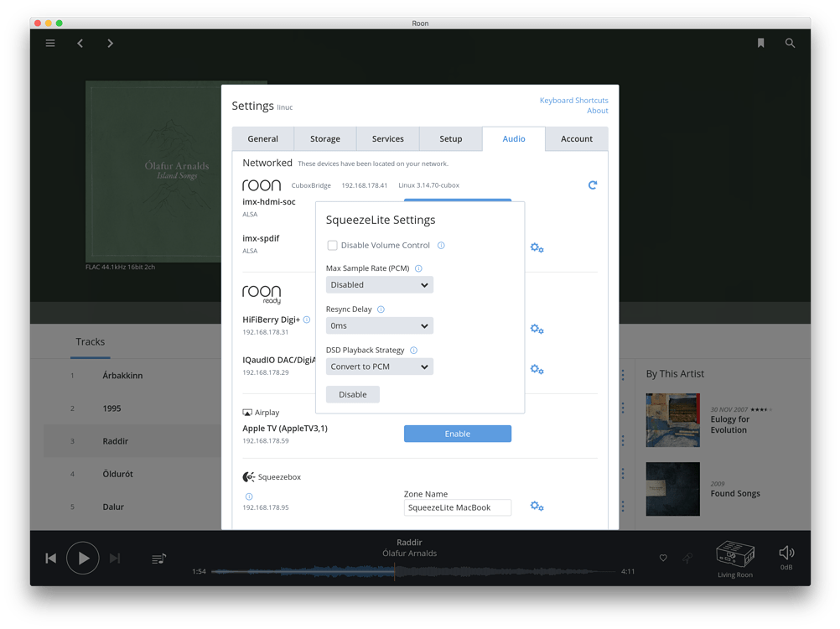Click the volume speaker icon
This screenshot has height=629, width=840.
tap(786, 553)
